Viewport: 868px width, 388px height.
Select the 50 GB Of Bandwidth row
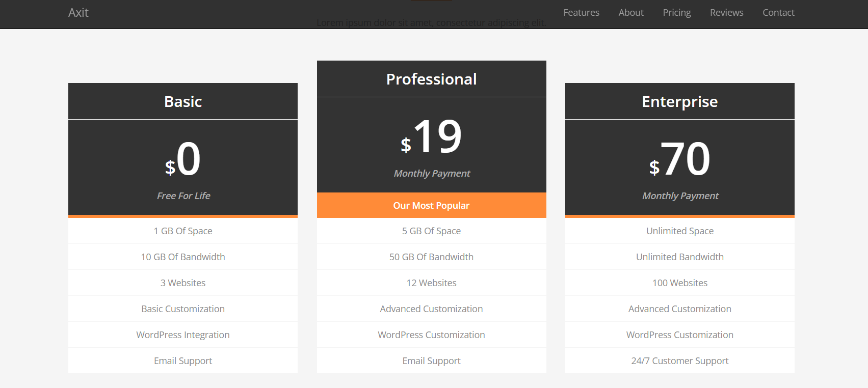(x=431, y=257)
